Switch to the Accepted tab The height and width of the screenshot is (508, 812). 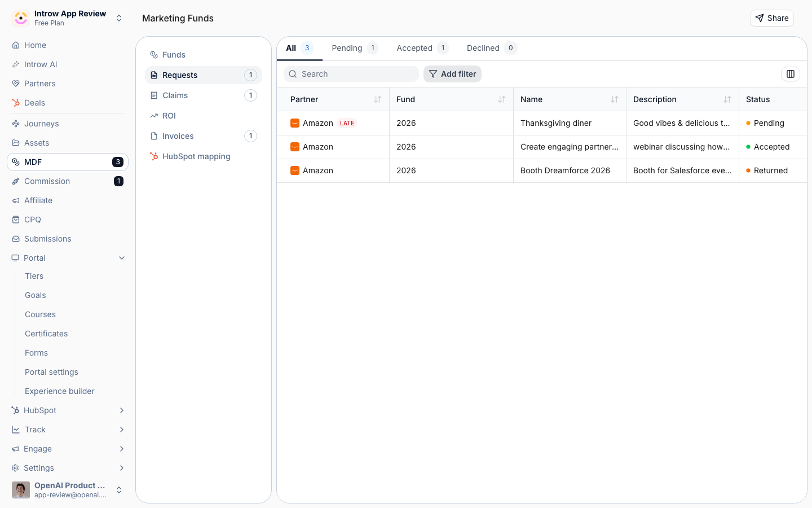[422, 48]
